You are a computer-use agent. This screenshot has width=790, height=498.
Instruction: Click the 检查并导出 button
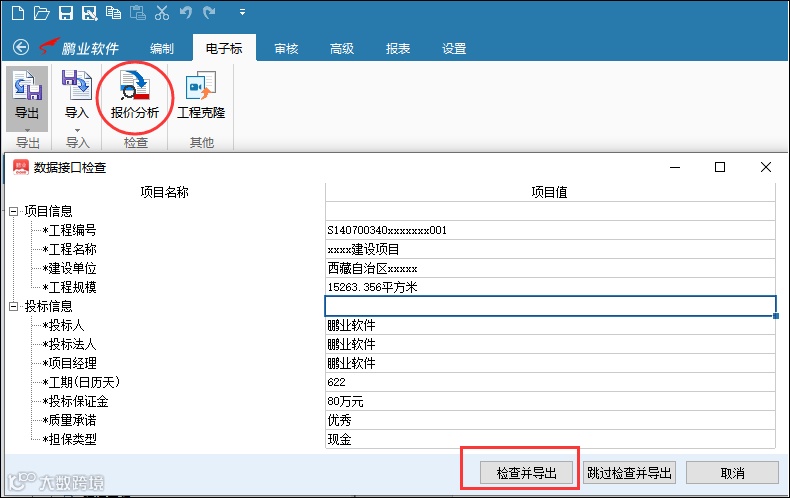526,473
